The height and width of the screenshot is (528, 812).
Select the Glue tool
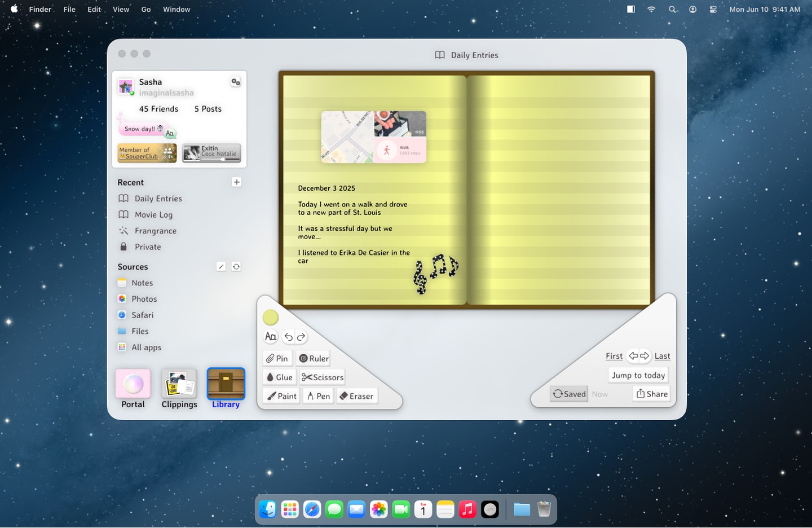(280, 377)
